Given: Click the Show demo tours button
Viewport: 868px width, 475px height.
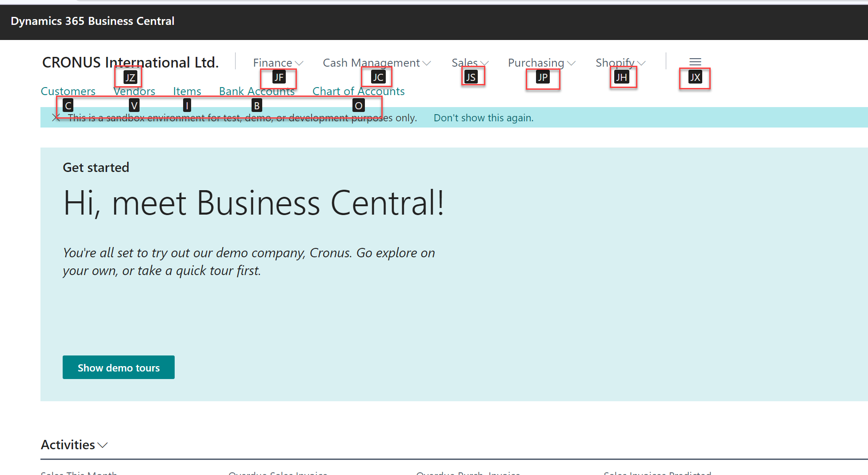Looking at the screenshot, I should (x=118, y=367).
